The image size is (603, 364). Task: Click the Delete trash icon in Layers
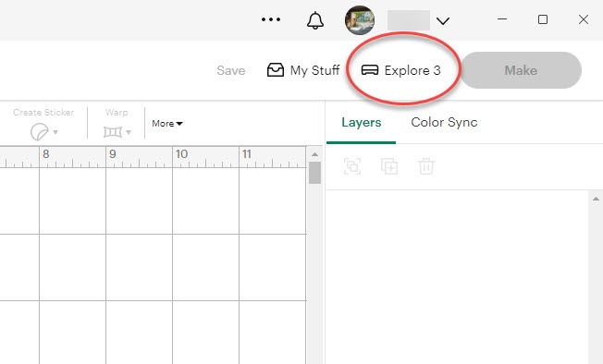[x=426, y=166]
